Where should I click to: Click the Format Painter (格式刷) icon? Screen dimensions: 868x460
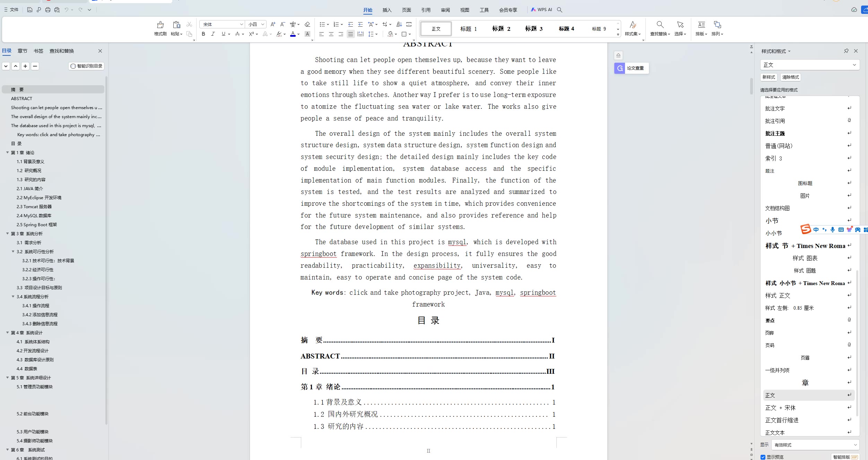tap(160, 25)
